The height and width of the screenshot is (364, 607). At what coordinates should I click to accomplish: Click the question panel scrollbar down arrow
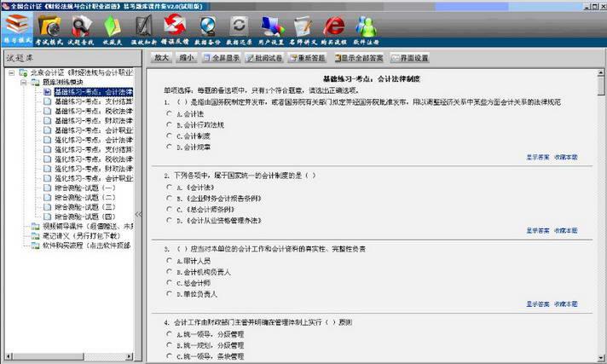pyautogui.click(x=601, y=358)
